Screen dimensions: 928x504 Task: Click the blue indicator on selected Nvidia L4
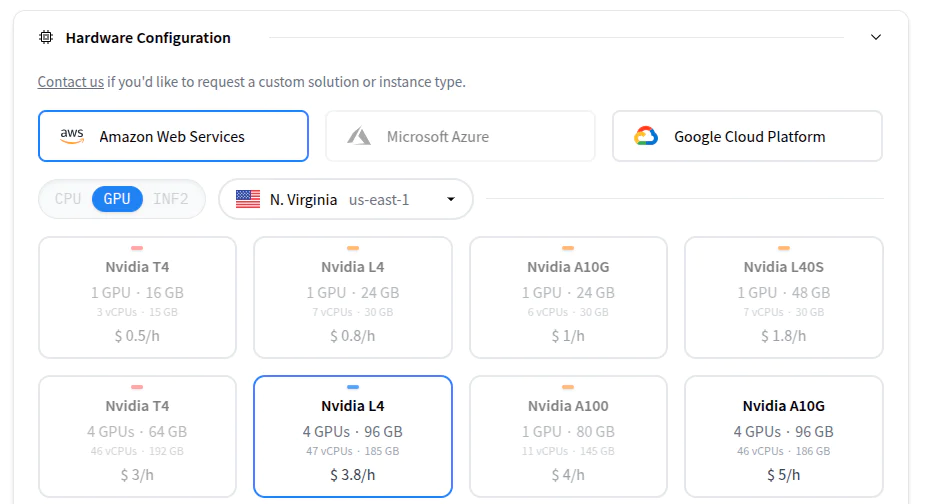tap(352, 387)
